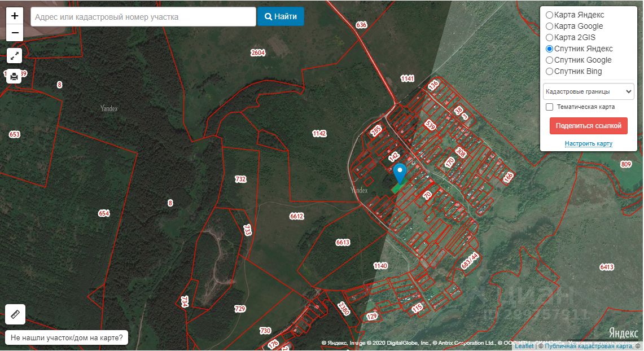644x351 pixels.
Task: Select Карта Яндекс map layer
Action: [x=549, y=15]
